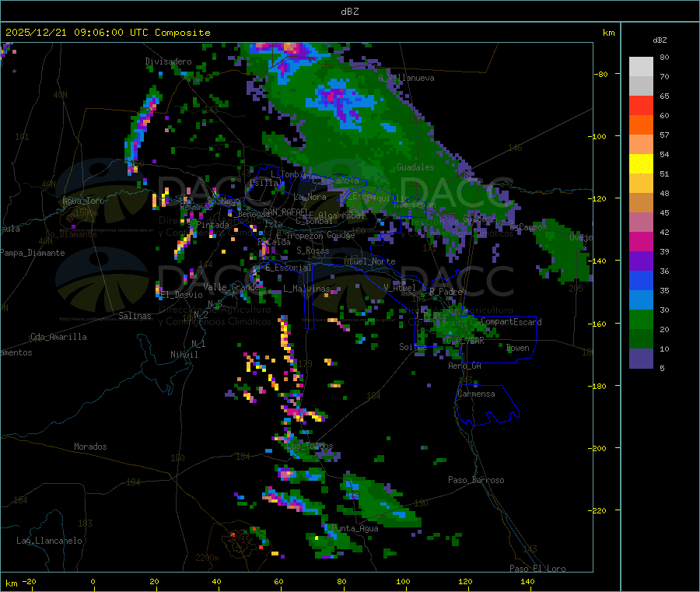The image size is (700, 592).
Task: Click the Guadales map label
Action: [x=415, y=167]
